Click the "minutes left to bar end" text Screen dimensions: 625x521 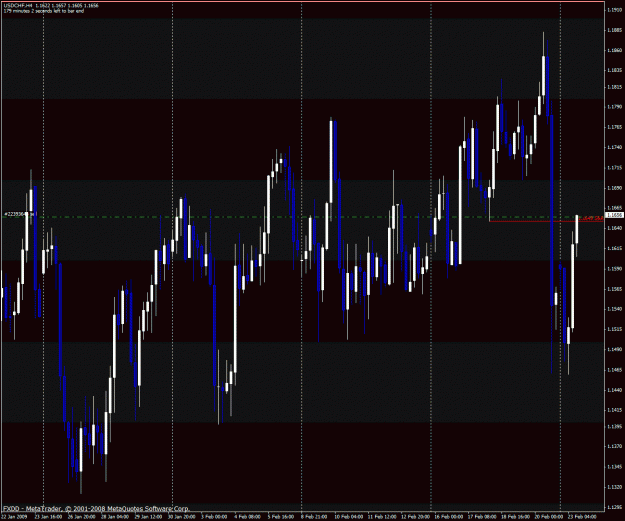click(43, 11)
